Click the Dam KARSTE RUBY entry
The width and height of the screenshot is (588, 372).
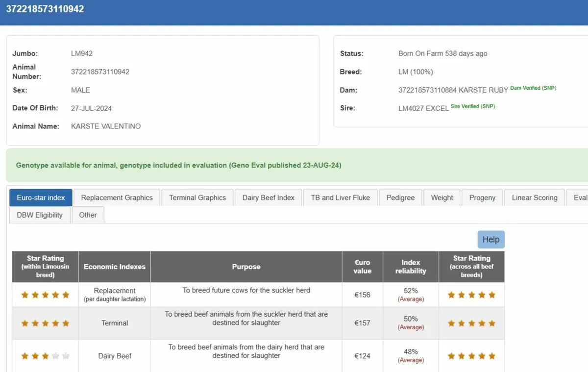pos(453,90)
